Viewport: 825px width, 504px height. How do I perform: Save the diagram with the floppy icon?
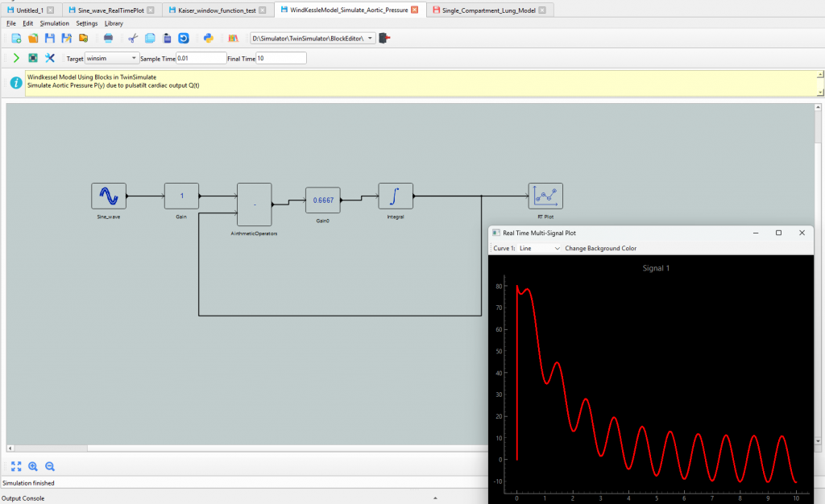click(50, 39)
